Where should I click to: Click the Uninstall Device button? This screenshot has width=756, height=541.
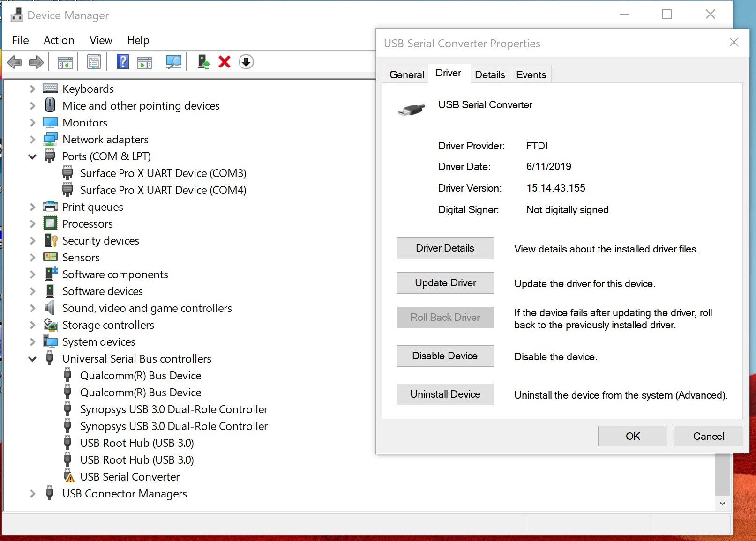click(x=445, y=394)
